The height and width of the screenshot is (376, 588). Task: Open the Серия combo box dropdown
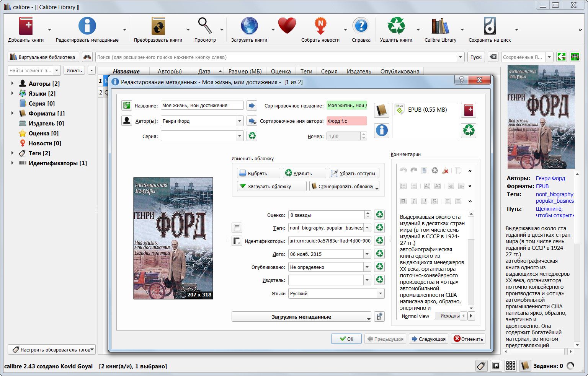[x=240, y=136]
